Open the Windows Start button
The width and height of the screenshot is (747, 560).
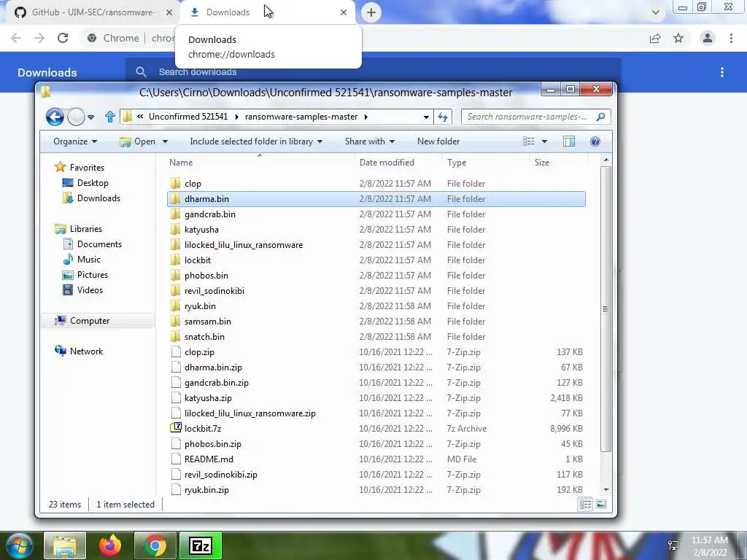(x=20, y=545)
